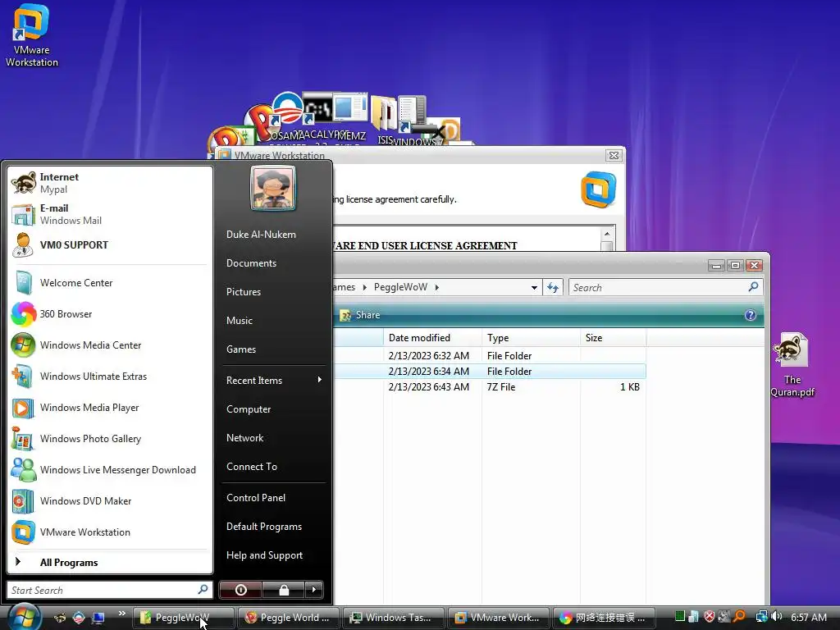
Task: Click the search magnifier in Start Search
Action: 203,590
